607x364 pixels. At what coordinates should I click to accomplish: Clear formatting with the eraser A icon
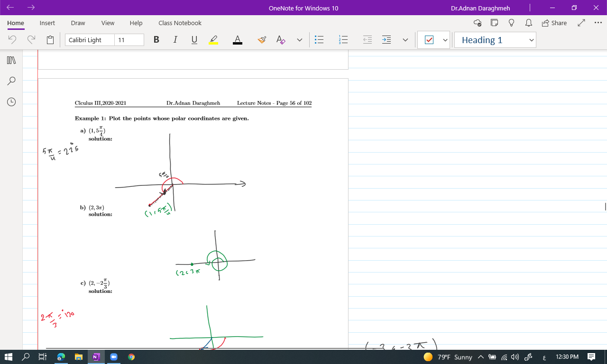[281, 40]
